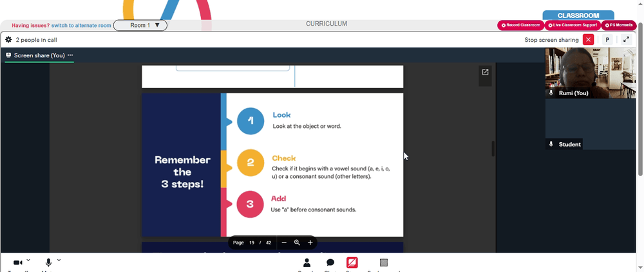Viewport: 644px width, 272px height.
Task: Toggle the camera on or off
Action: [17, 262]
